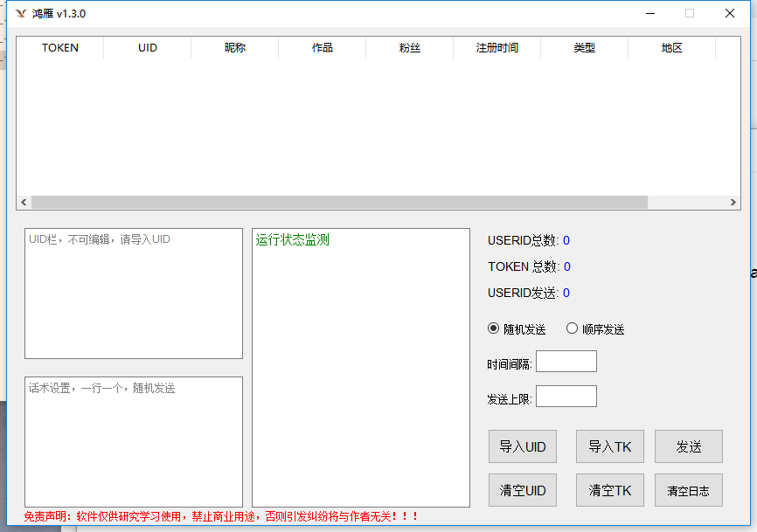Clear the log with 清空日志

click(x=688, y=490)
